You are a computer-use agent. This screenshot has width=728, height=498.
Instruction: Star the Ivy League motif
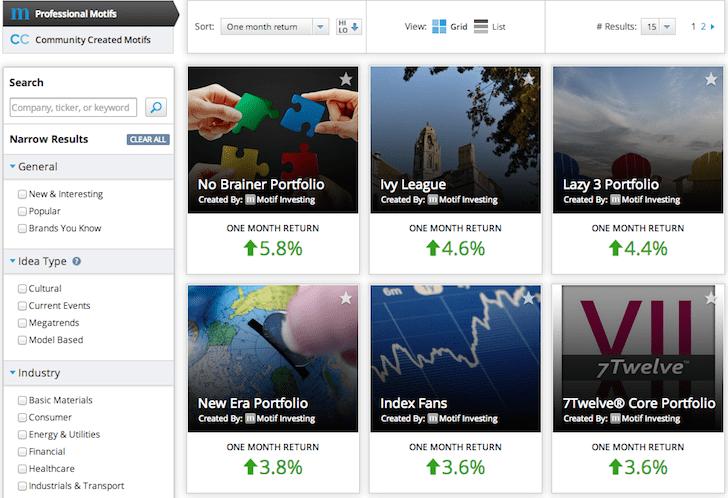tap(528, 79)
